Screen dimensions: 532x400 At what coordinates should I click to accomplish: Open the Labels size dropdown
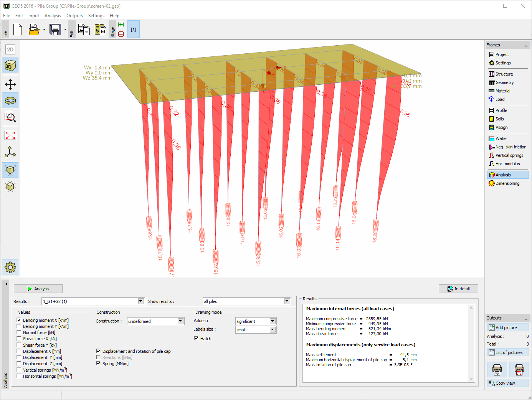point(272,330)
